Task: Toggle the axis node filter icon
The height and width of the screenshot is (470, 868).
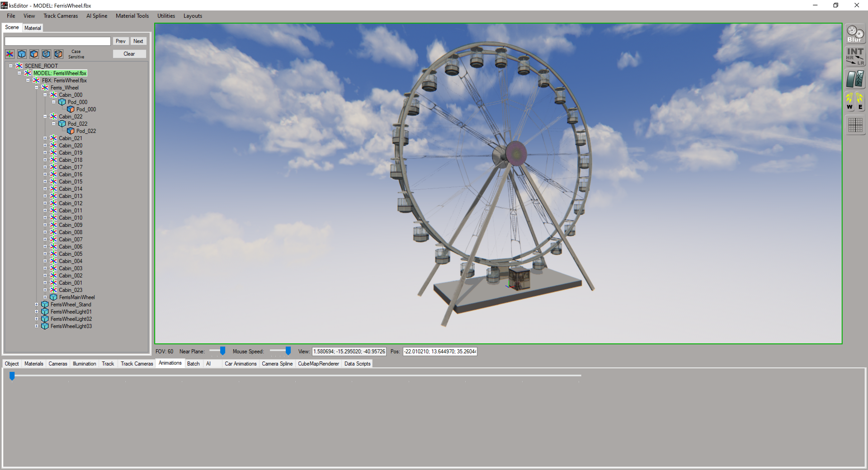Action: point(10,54)
